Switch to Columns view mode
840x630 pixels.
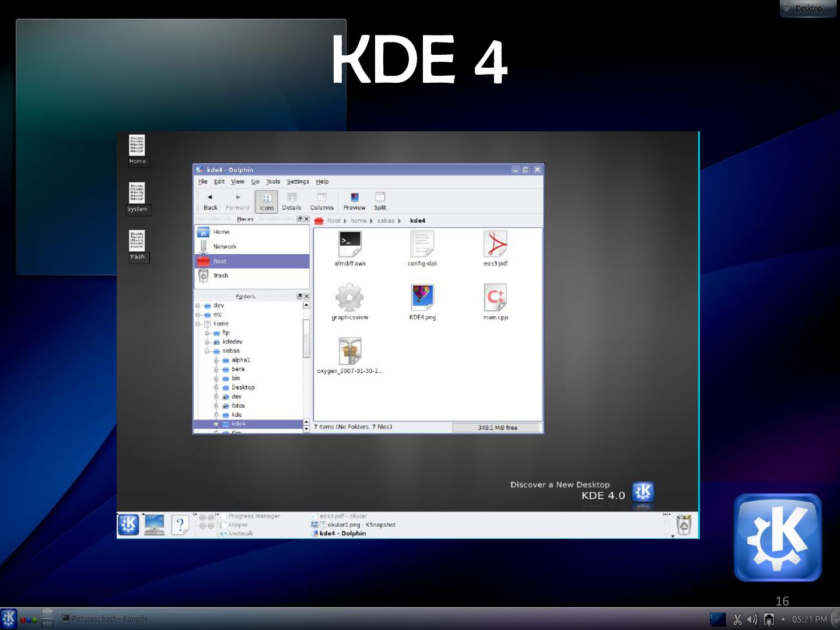click(x=321, y=201)
